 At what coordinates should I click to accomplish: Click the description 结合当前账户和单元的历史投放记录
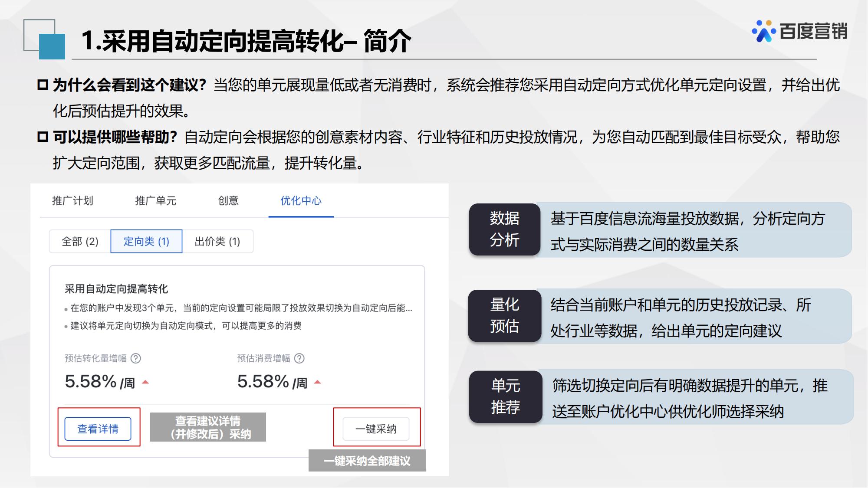666,305
